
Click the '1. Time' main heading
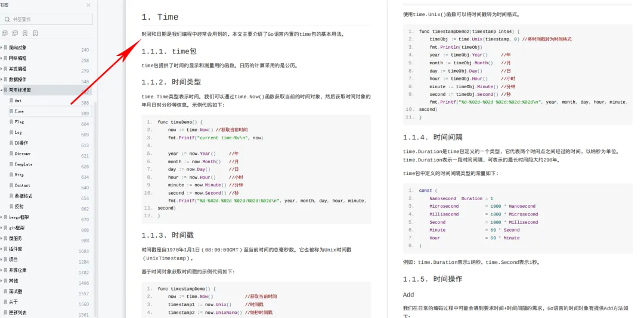pos(160,17)
